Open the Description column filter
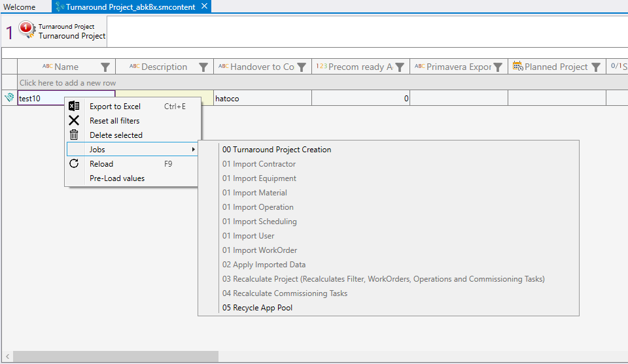The image size is (628, 364). pos(203,67)
